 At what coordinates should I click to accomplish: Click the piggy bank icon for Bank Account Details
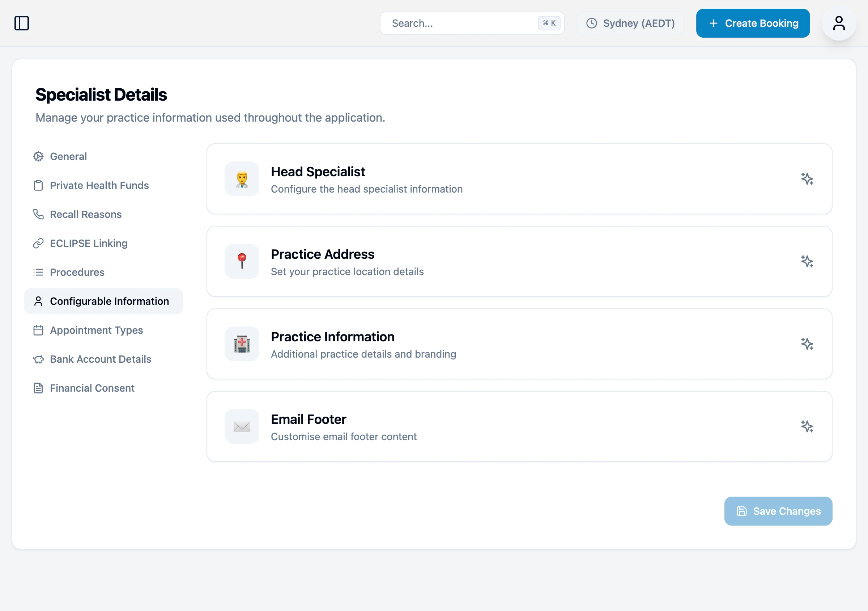pos(38,359)
